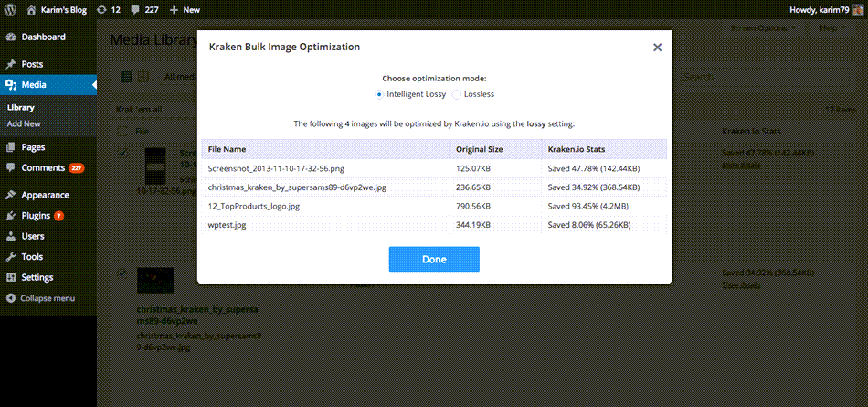Click the Posts pushpin icon

coord(11,64)
